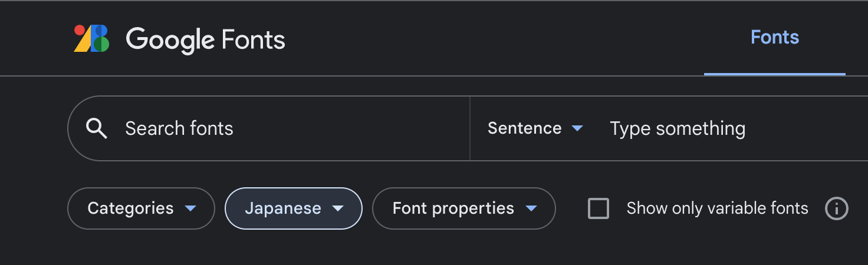Click the arrow icon beside Sentence
Viewport: 868px width, 265px height.
pos(577,128)
